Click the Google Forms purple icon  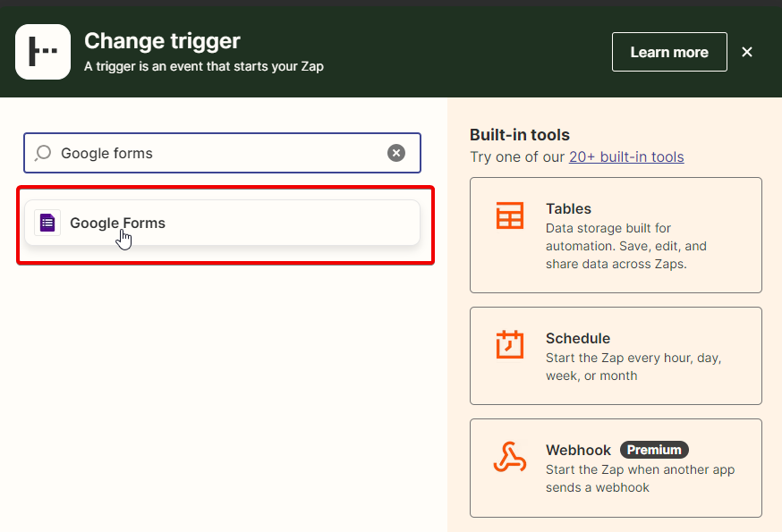47,223
